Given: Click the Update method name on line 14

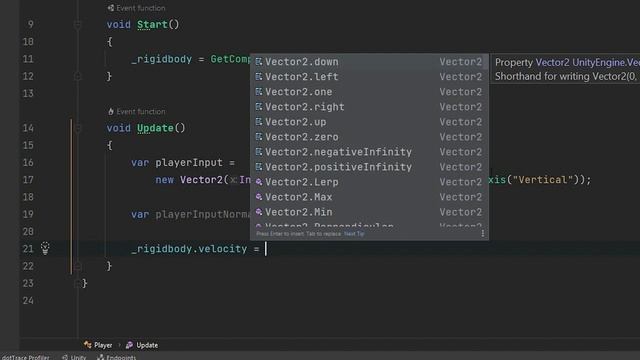Looking at the screenshot, I should 155,128.
